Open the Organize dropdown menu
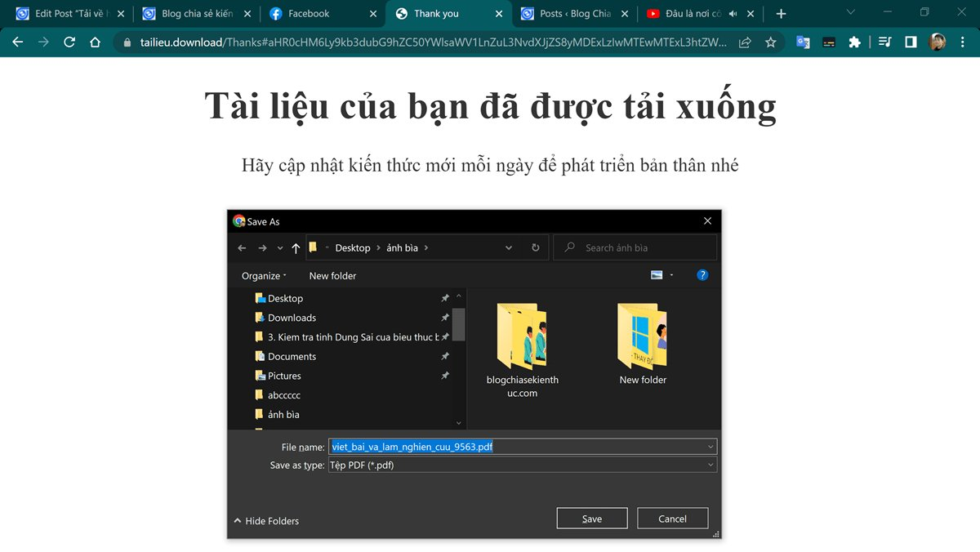The image size is (980, 552). 264,276
